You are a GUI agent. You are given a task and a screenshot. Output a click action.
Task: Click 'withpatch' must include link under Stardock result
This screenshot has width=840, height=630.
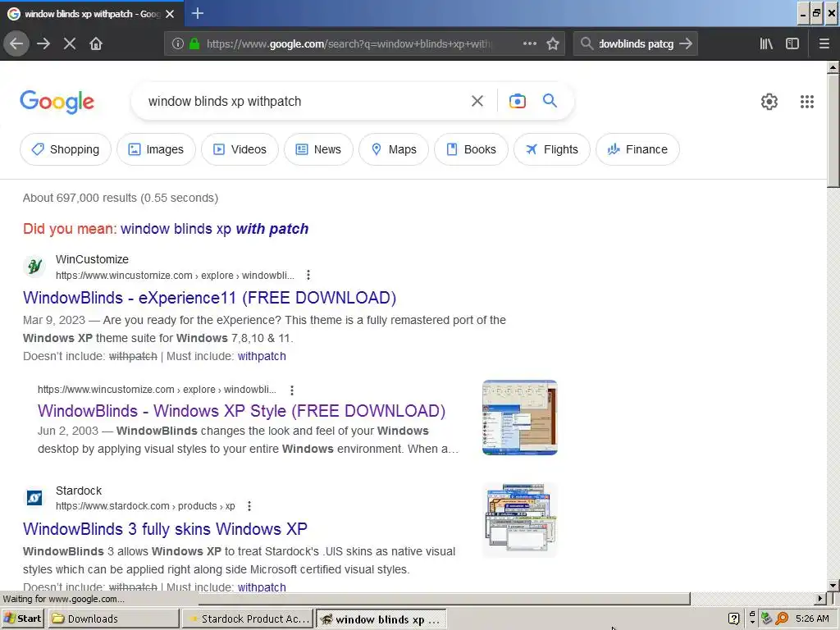point(262,587)
